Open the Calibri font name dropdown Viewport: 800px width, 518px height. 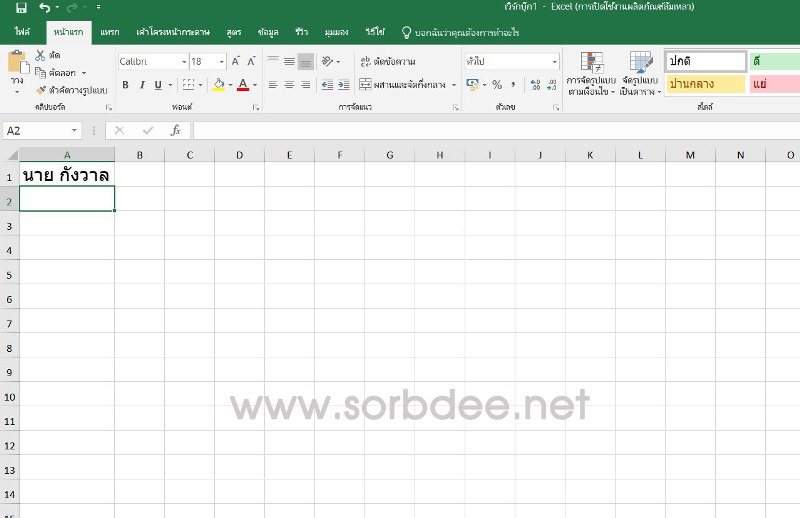(184, 62)
